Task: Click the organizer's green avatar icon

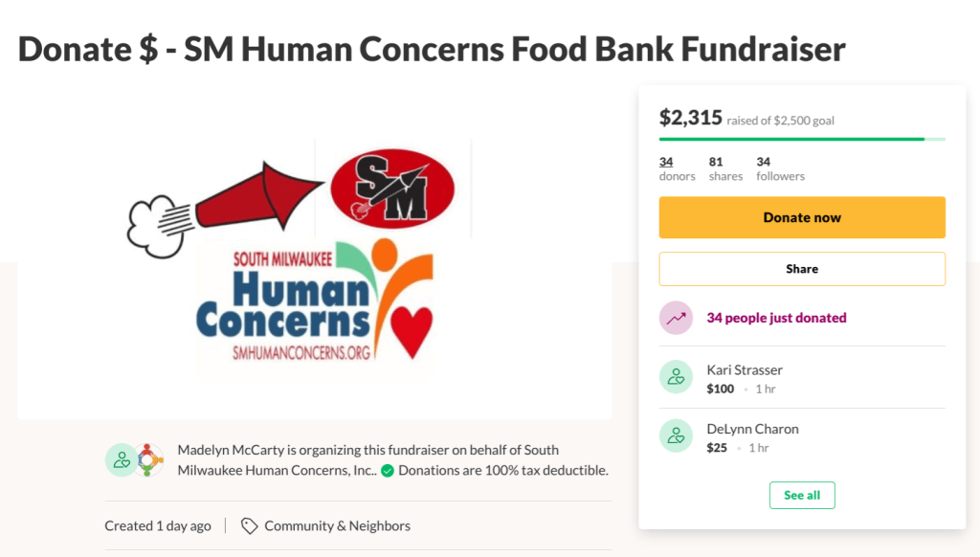Action: 122,460
